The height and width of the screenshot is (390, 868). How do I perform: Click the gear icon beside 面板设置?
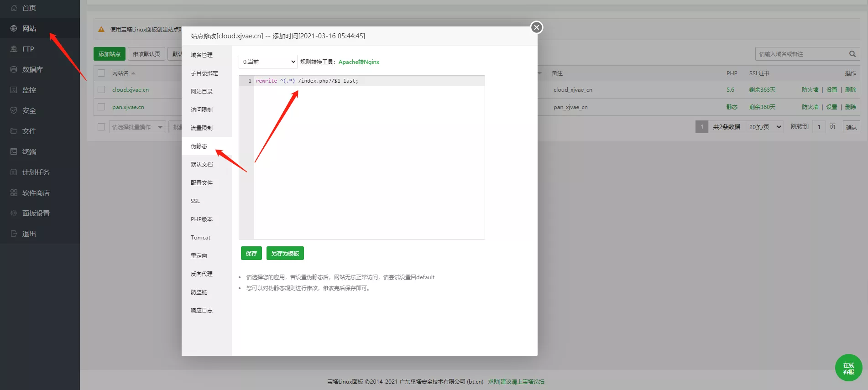click(x=14, y=213)
